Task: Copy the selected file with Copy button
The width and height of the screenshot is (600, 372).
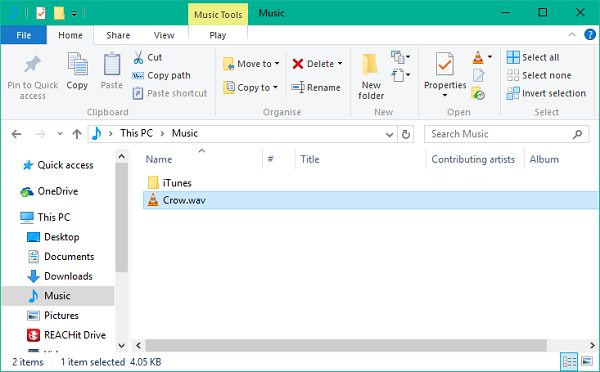Action: [x=77, y=72]
